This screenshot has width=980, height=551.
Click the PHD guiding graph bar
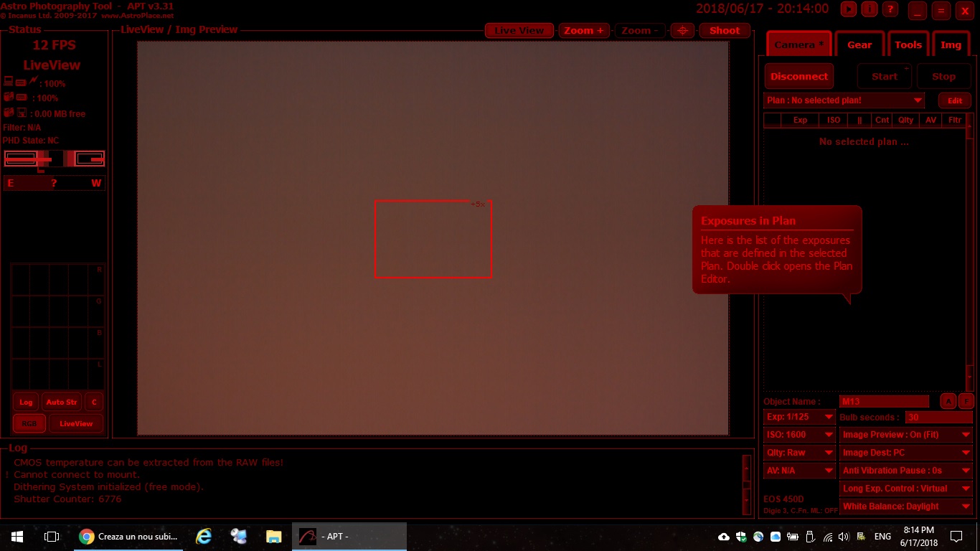(x=55, y=159)
